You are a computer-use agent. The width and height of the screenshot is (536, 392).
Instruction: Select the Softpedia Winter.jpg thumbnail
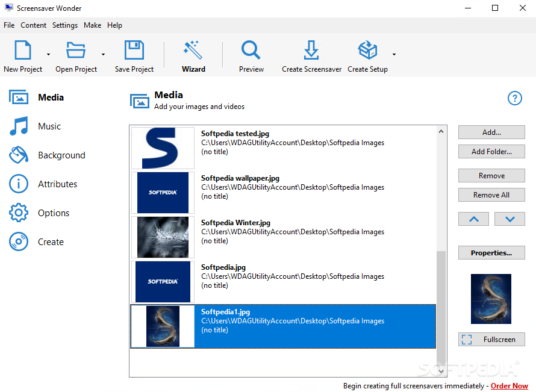click(x=163, y=237)
